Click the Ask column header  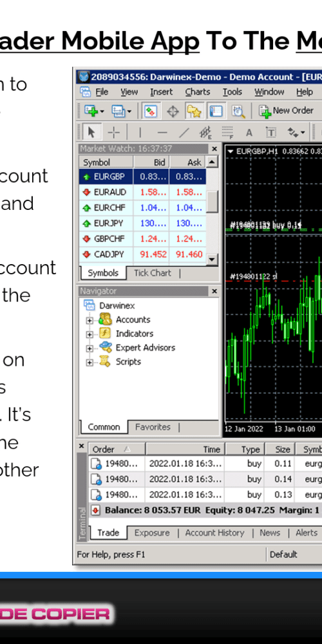(187, 162)
